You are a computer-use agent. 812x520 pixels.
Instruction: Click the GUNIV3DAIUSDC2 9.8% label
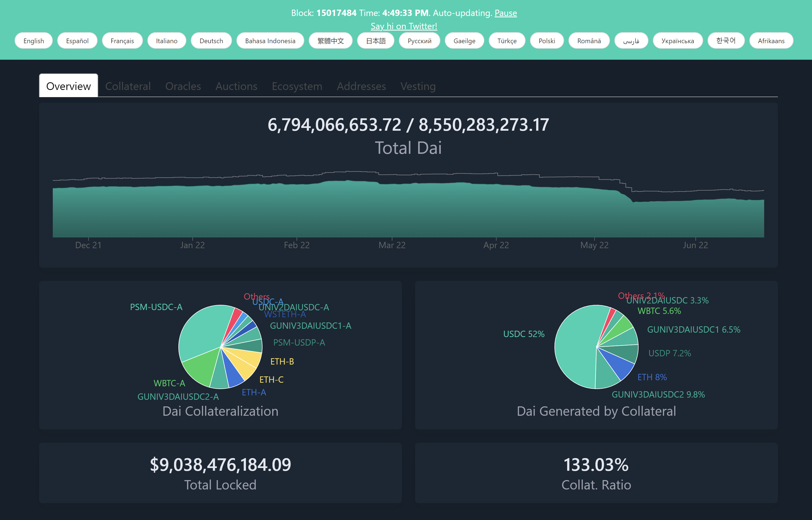658,394
